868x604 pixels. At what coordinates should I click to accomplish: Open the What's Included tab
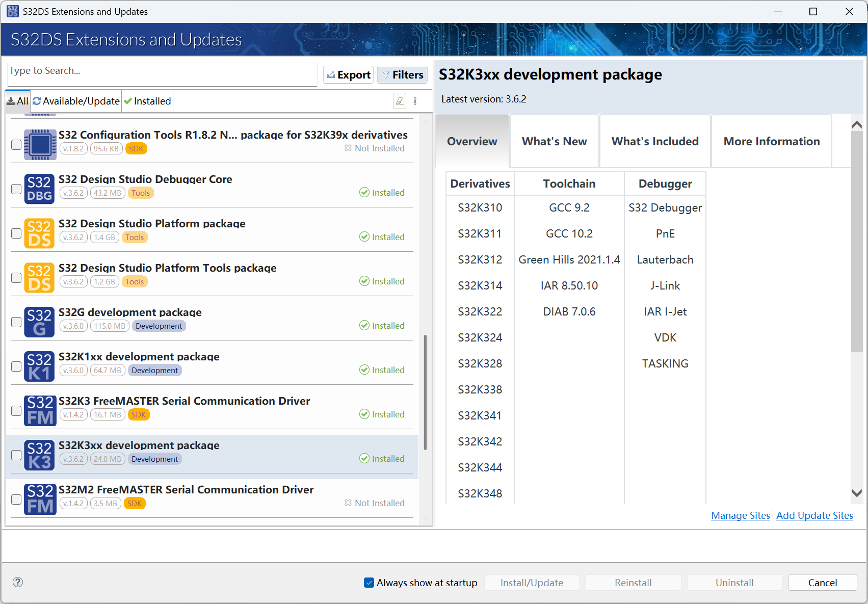point(655,141)
